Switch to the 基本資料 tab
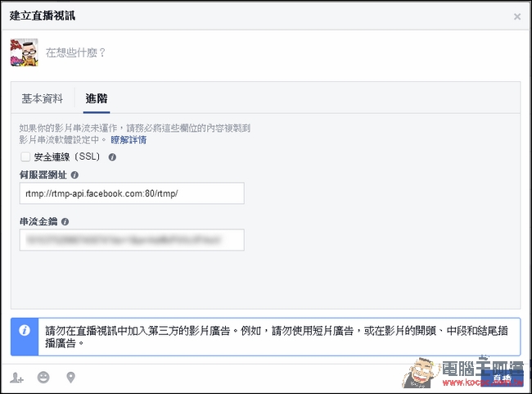Screen dimensions: 532x394 (x=43, y=98)
